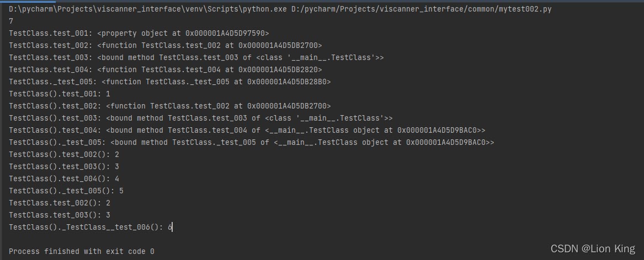Click the TestClass.test_001 property object line
The height and width of the screenshot is (260, 644).
tap(139, 33)
